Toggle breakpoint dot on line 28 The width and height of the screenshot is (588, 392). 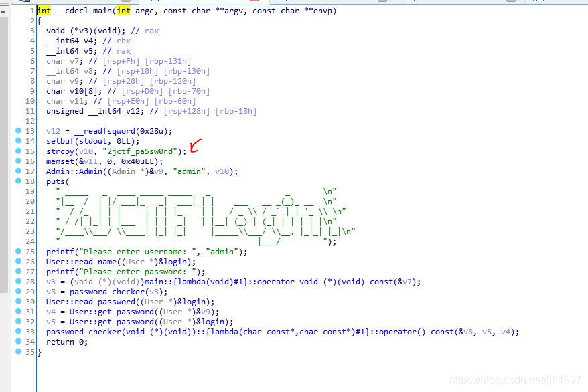(x=18, y=281)
